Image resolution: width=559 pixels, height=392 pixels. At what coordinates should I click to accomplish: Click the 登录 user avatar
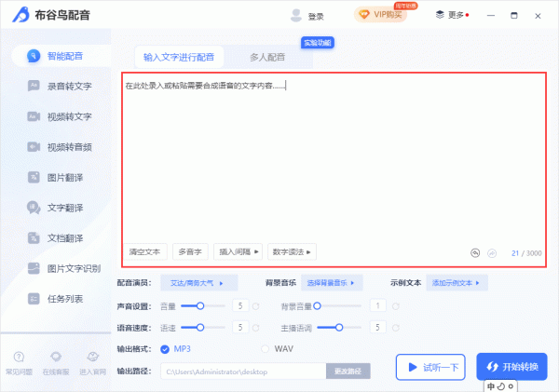tap(296, 15)
